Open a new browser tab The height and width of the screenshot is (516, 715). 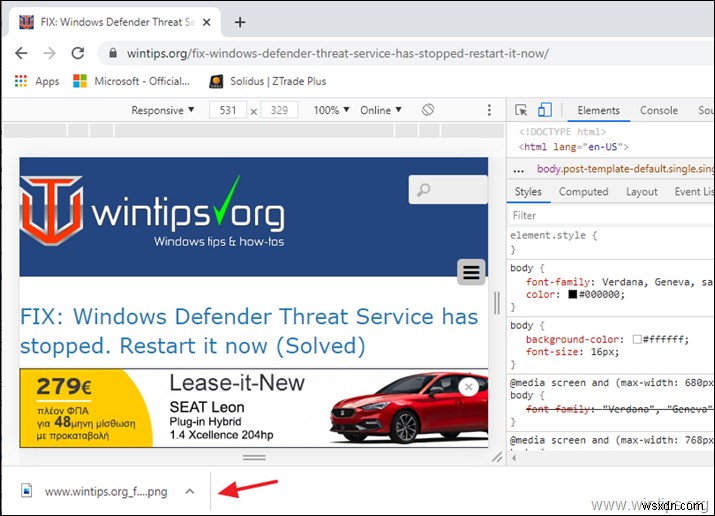click(240, 22)
